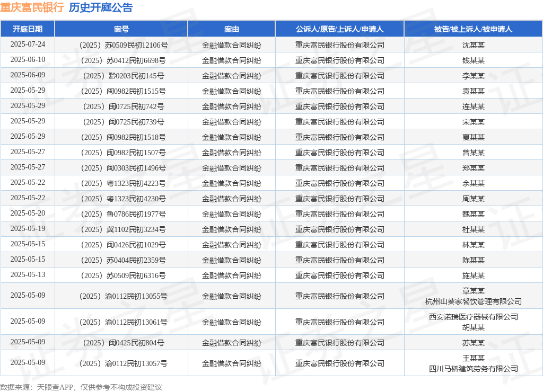Click date cell 2025-06-09
The width and height of the screenshot is (543, 392).
pyautogui.click(x=28, y=75)
